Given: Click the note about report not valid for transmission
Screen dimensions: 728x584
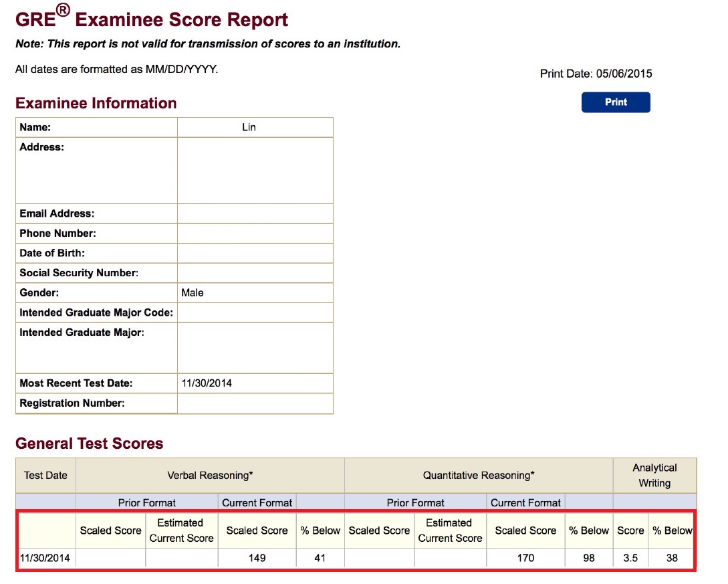Looking at the screenshot, I should [208, 43].
